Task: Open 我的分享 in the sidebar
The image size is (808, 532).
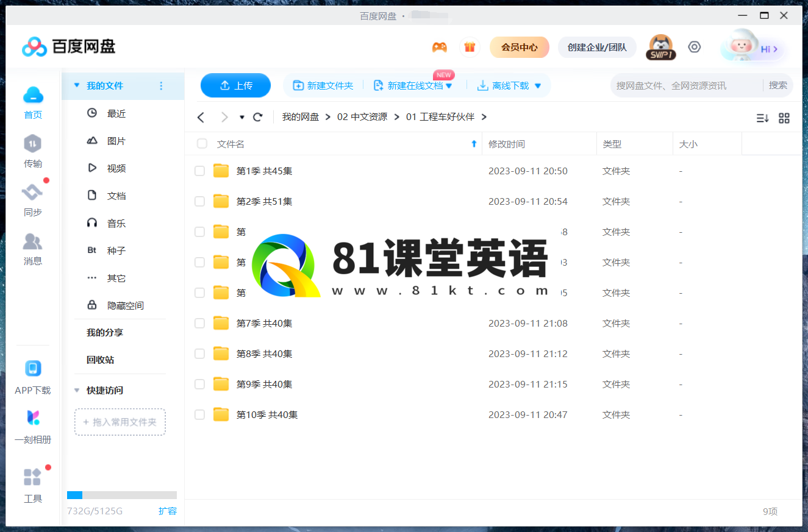Action: [105, 333]
